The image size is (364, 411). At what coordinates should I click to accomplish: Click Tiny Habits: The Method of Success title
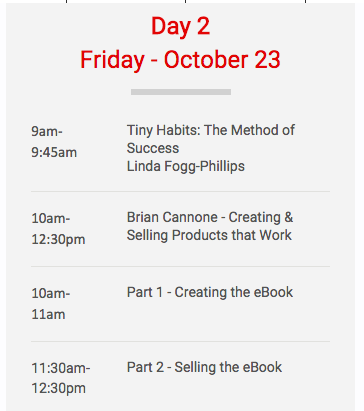pyautogui.click(x=211, y=139)
